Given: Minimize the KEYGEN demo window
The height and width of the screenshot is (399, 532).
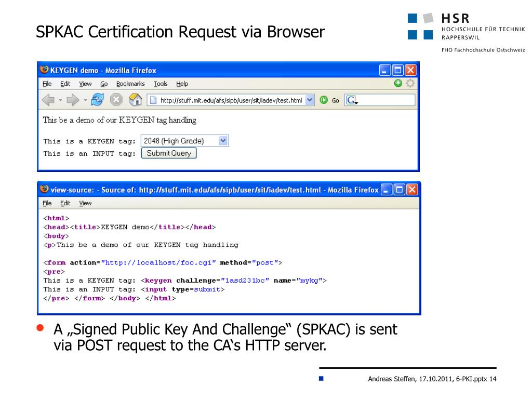Looking at the screenshot, I should (x=384, y=70).
